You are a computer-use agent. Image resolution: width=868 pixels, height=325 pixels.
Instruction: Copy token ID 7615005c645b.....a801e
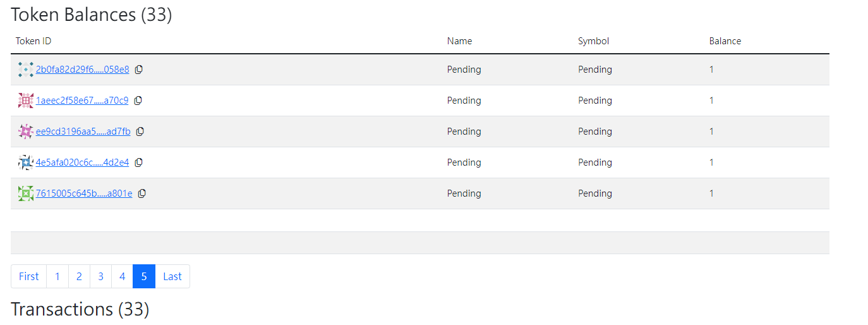coord(142,193)
